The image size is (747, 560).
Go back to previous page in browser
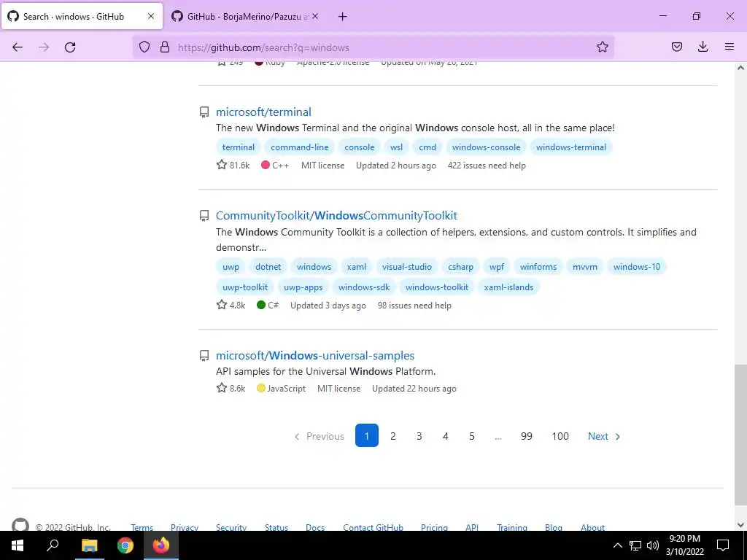click(18, 47)
